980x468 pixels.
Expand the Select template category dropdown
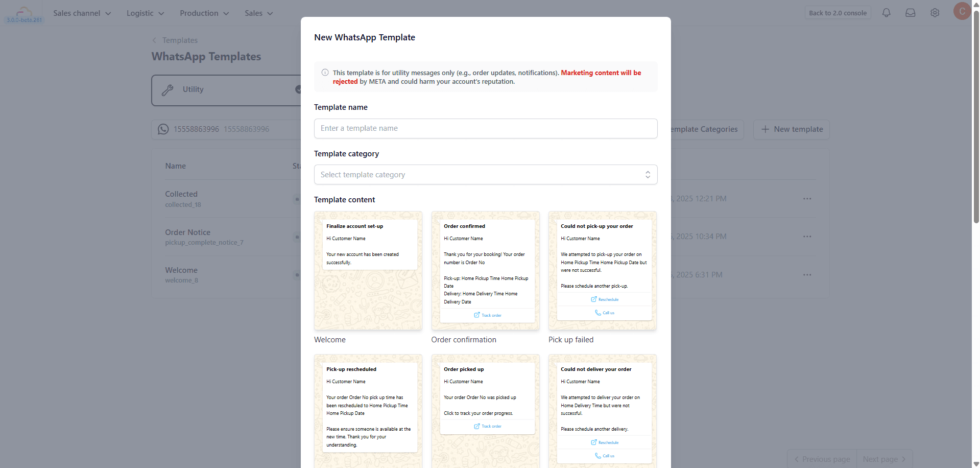(485, 175)
